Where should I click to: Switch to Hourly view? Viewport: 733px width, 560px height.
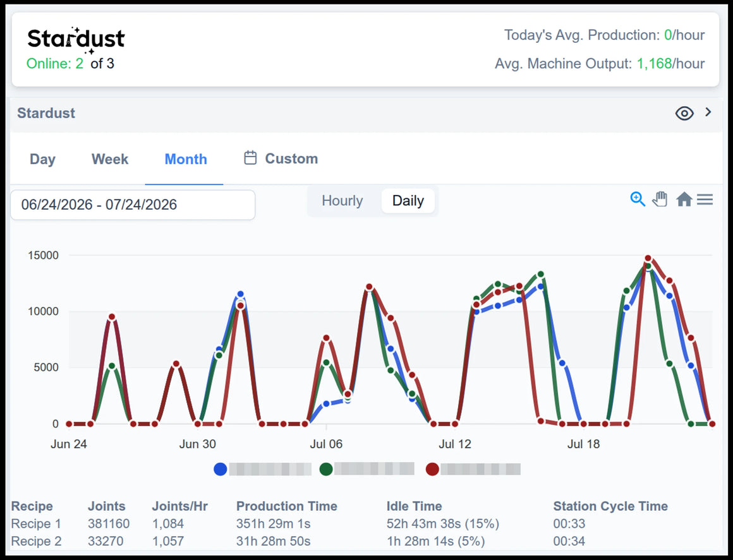(x=342, y=200)
